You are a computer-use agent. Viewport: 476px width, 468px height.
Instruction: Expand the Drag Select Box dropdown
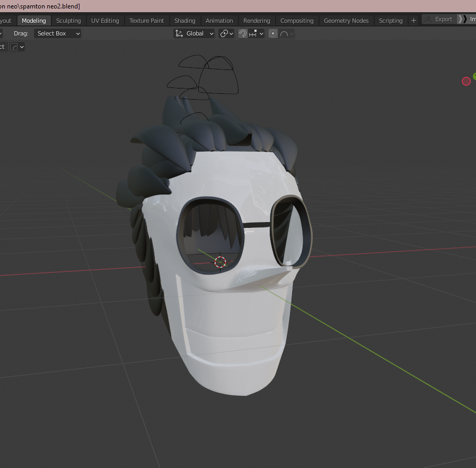click(58, 33)
